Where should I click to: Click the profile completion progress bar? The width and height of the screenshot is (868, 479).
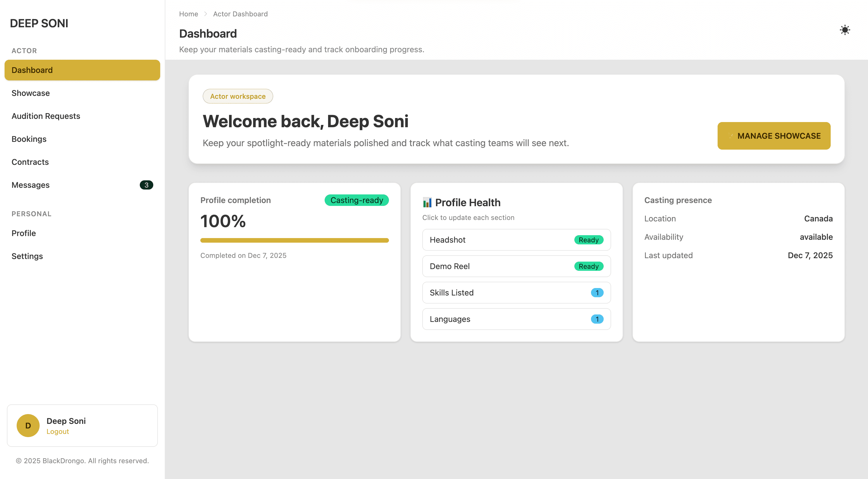pos(294,240)
